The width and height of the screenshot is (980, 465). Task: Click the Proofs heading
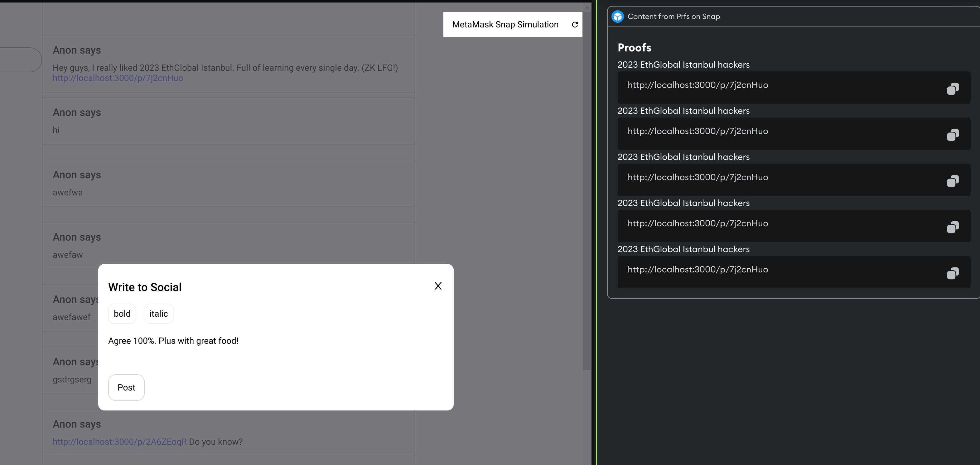point(634,47)
